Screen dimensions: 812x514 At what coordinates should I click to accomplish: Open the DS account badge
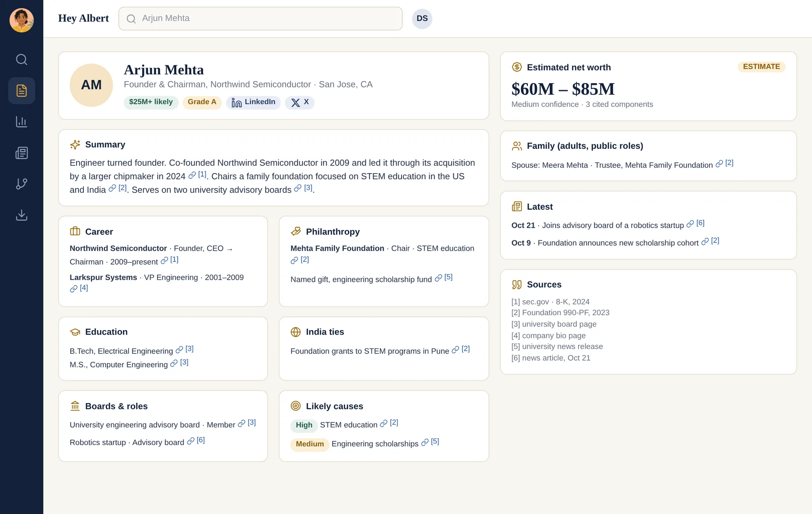(x=422, y=18)
